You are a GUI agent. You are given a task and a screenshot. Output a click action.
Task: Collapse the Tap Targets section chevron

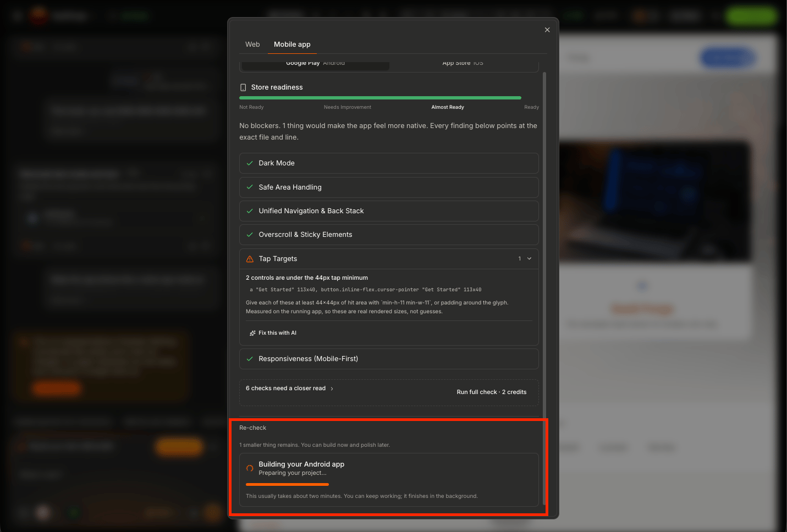point(529,259)
